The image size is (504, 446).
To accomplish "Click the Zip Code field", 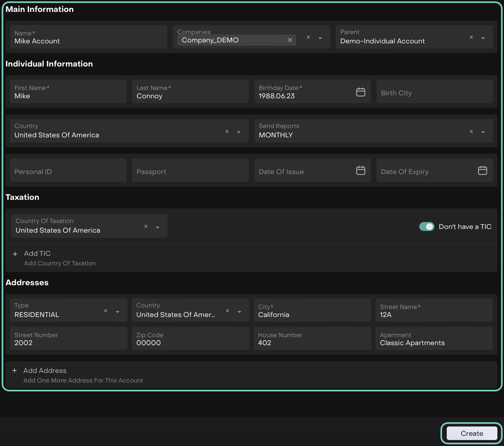I will pyautogui.click(x=190, y=339).
